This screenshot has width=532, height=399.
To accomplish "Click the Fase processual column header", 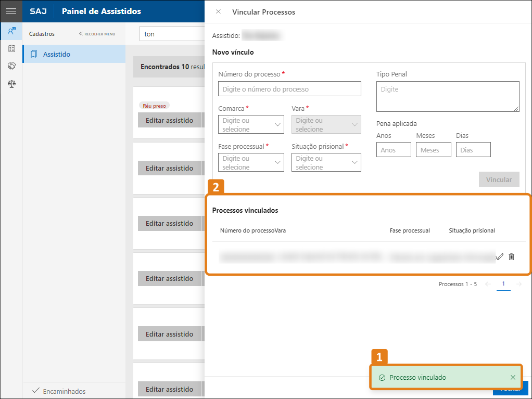I will pyautogui.click(x=410, y=230).
